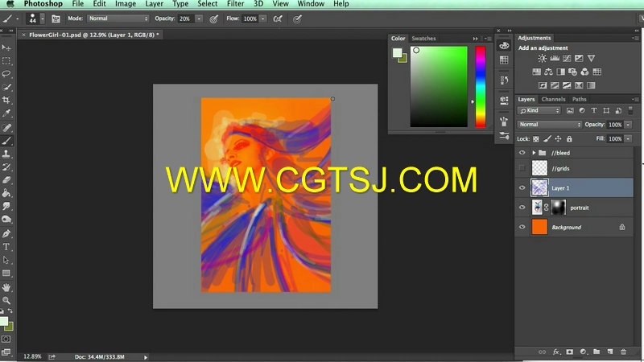The height and width of the screenshot is (362, 644).
Task: Select the Rectangular Marquee tool
Action: [x=6, y=61]
